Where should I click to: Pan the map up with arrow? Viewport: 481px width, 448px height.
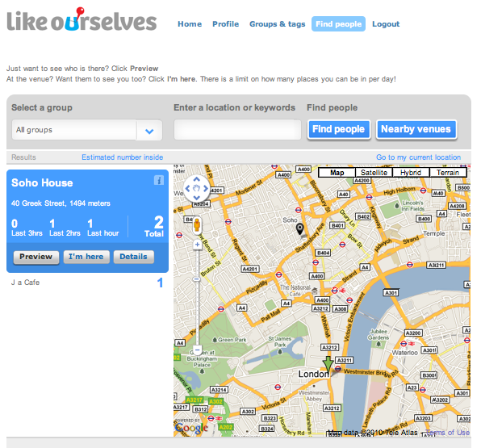[x=197, y=179]
